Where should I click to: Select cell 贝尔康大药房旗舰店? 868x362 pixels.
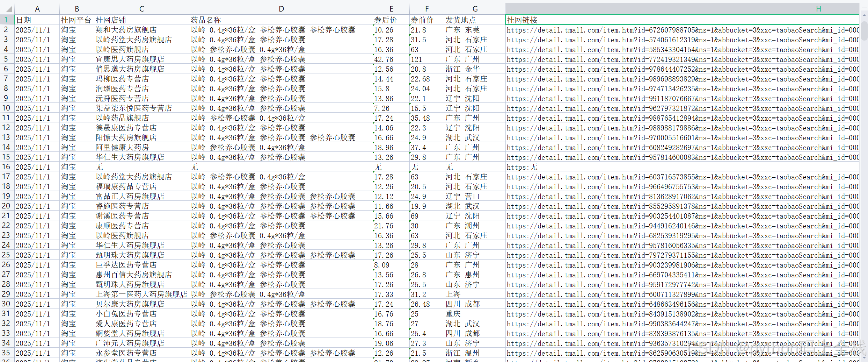[141, 304]
